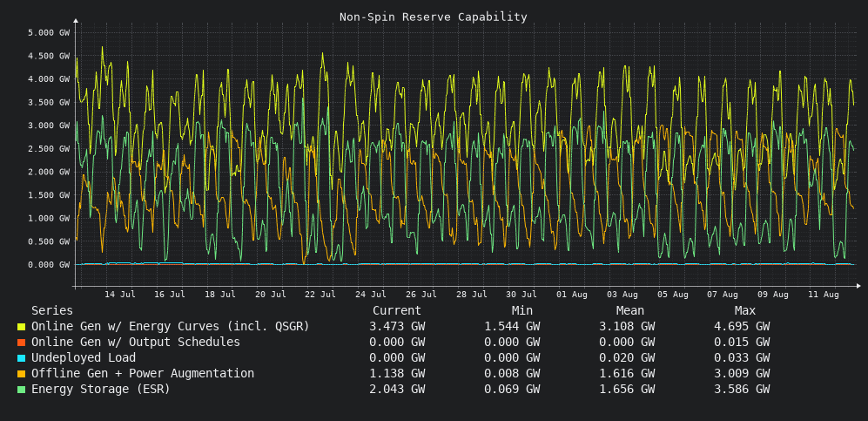Click the amber Offline Gen + Power Augmentation swatch

[22, 373]
